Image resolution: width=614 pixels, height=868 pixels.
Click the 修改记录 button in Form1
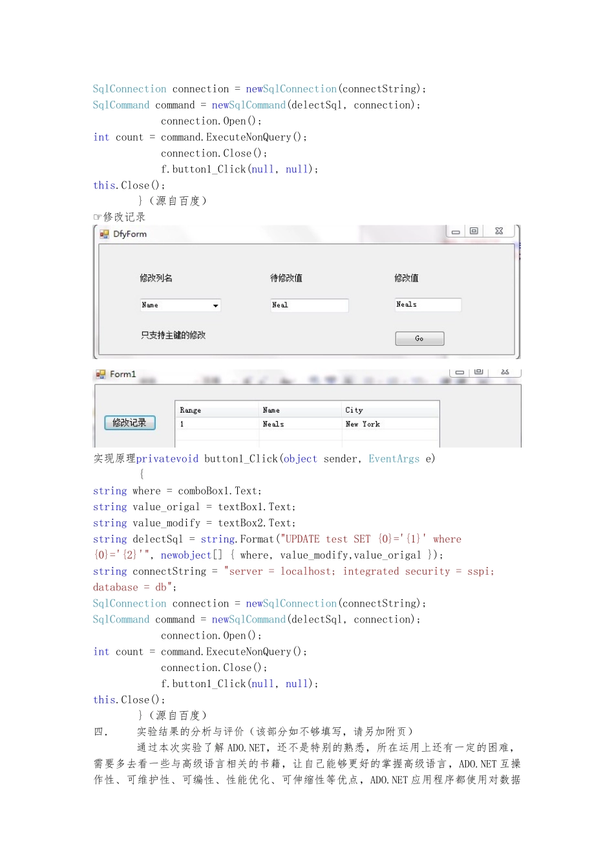tap(130, 422)
